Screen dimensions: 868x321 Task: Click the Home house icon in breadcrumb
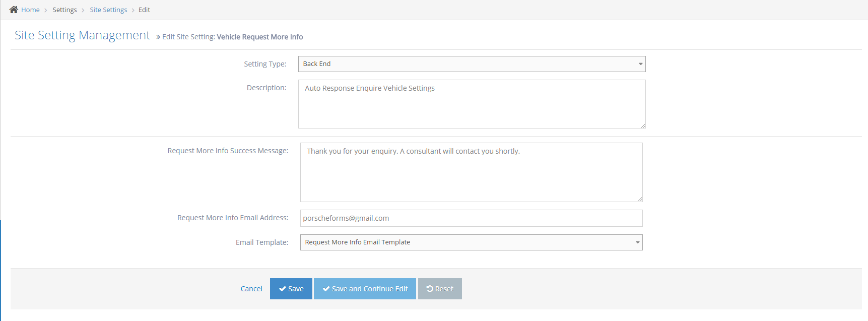[14, 10]
